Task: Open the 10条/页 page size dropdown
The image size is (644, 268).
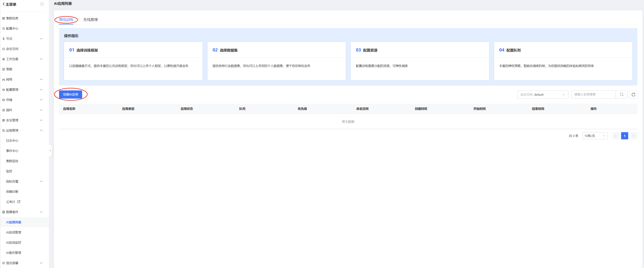Action: (x=595, y=136)
